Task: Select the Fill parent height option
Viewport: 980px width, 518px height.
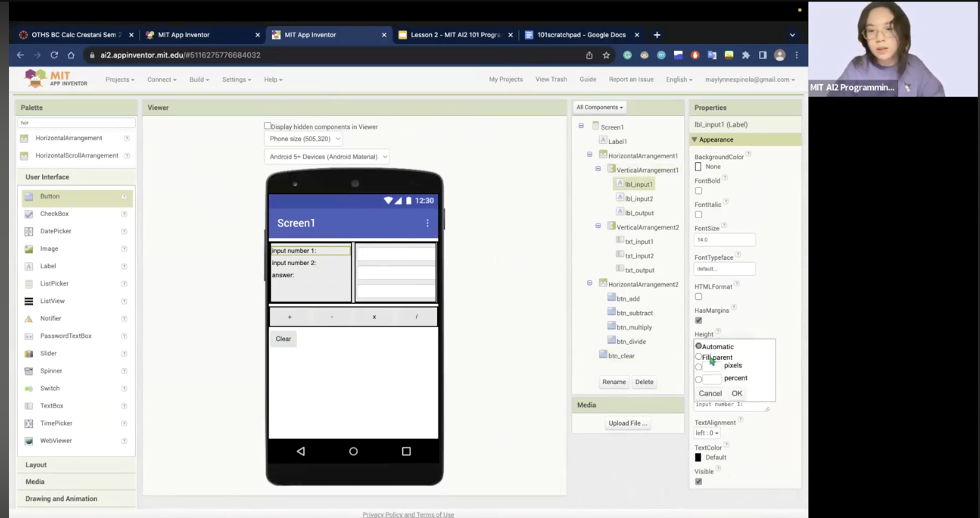Action: [698, 357]
